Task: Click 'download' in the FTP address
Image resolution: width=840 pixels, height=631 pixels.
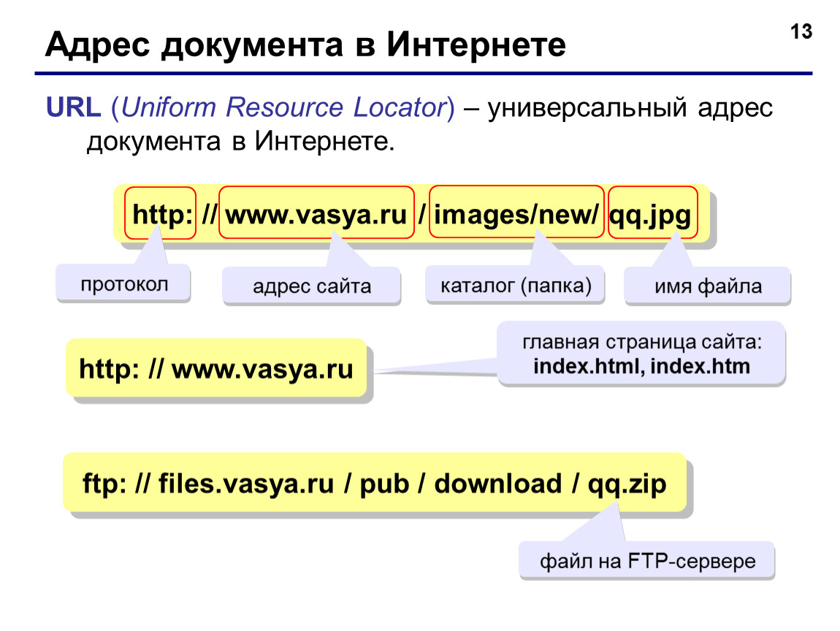Action: coord(497,483)
